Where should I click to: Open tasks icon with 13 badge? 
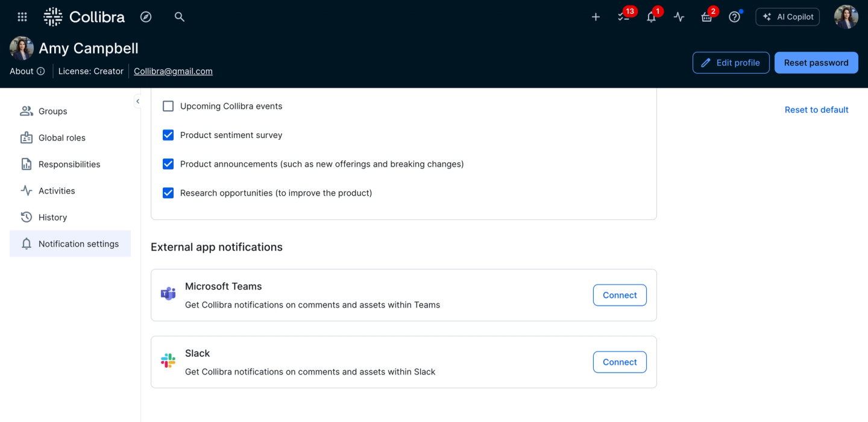click(x=624, y=17)
